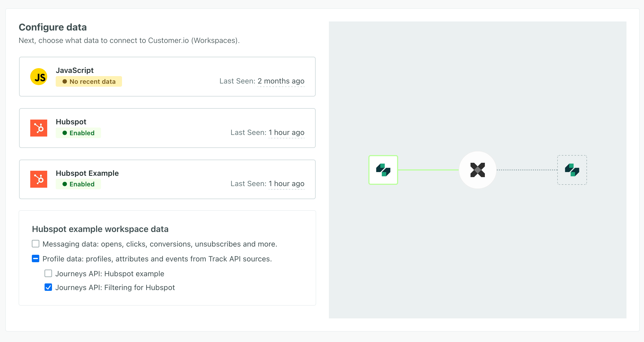Open the Hubspot Example source card
644x342 pixels.
pyautogui.click(x=167, y=179)
